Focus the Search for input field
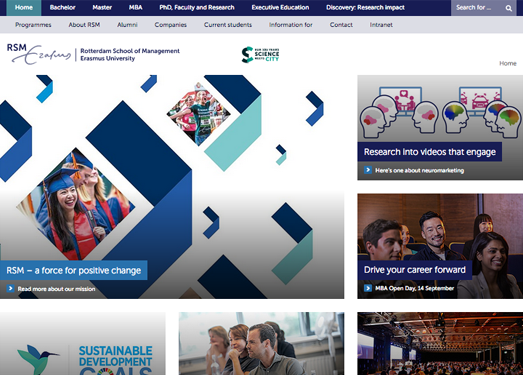This screenshot has width=523, height=375. (x=478, y=8)
